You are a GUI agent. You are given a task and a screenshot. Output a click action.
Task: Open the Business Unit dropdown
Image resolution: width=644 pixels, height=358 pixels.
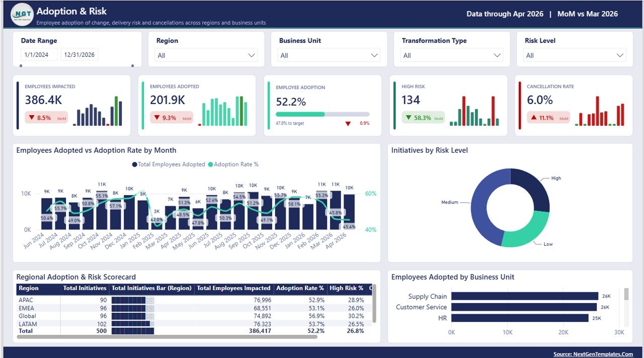329,55
